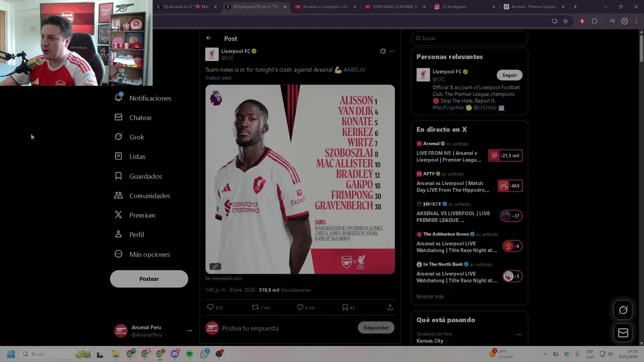644x362 pixels.
Task: Open Windows Start menu
Action: (x=11, y=354)
